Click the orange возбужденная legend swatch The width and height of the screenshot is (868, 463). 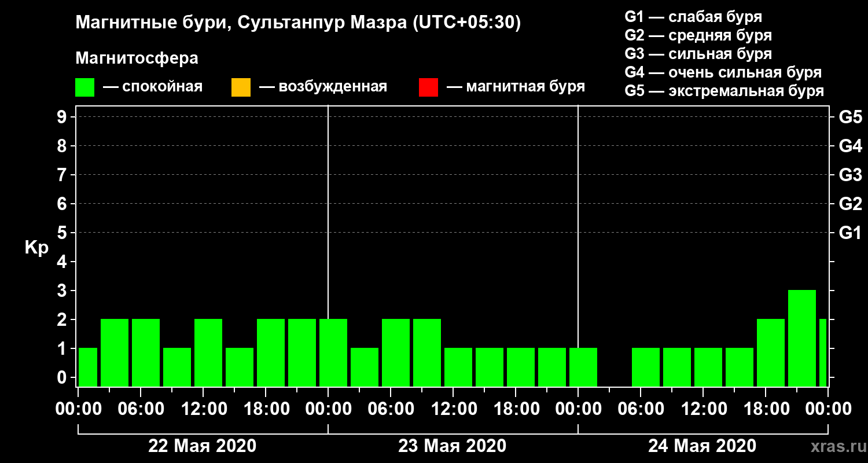(241, 87)
